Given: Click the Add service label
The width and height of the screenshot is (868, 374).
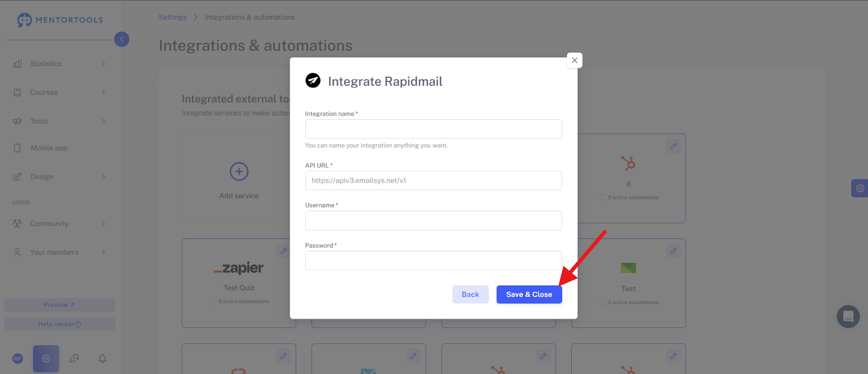Looking at the screenshot, I should coord(239,196).
